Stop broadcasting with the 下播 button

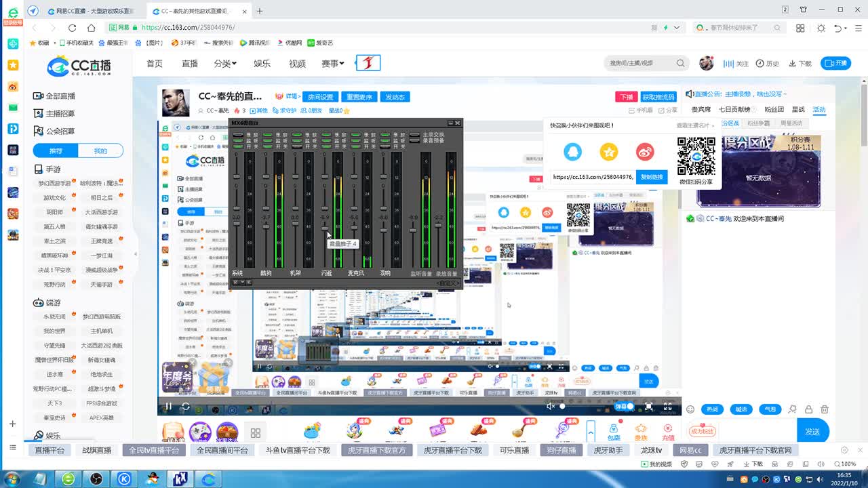pos(627,97)
